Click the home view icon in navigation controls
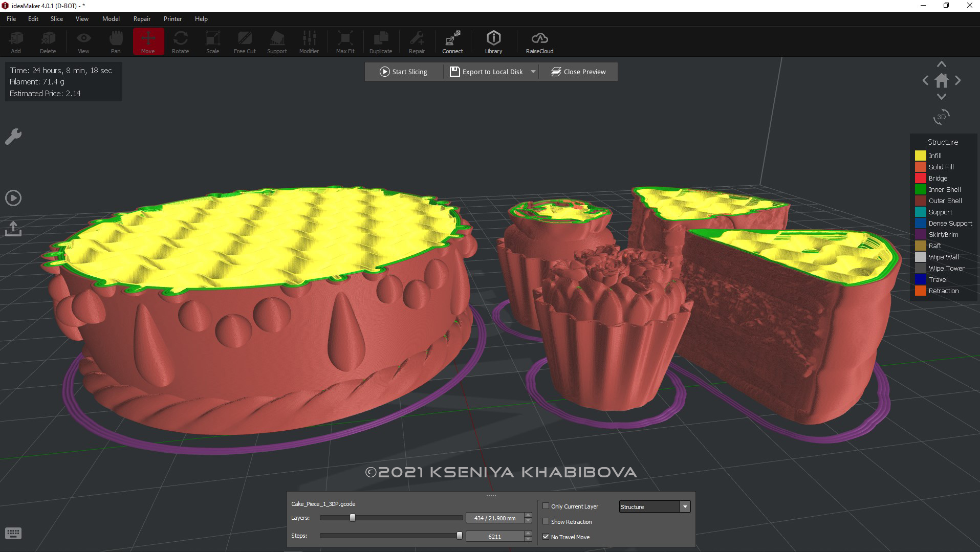This screenshot has height=552, width=980. point(941,80)
